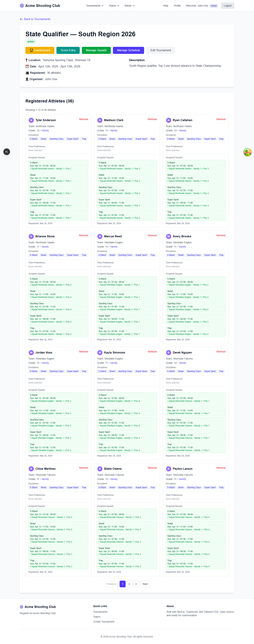Click the back arrow to Tournaments
The width and height of the screenshot is (254, 644).
(x=22, y=19)
